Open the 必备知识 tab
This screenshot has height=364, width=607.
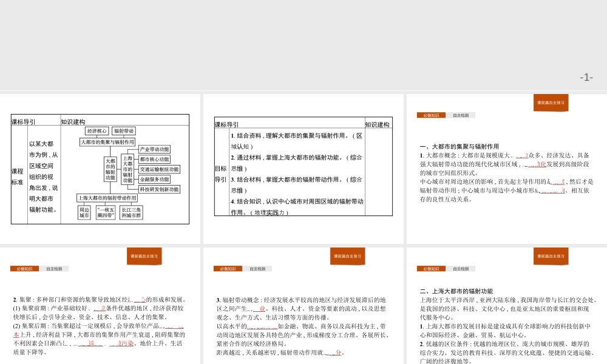(432, 115)
